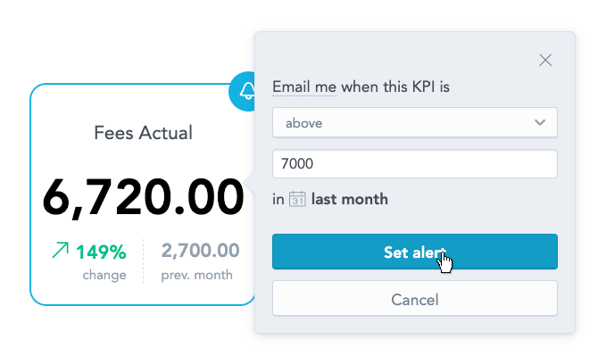Click the 'Email me' dotted link
Image resolution: width=606 pixels, height=364 pixels.
[x=304, y=87]
